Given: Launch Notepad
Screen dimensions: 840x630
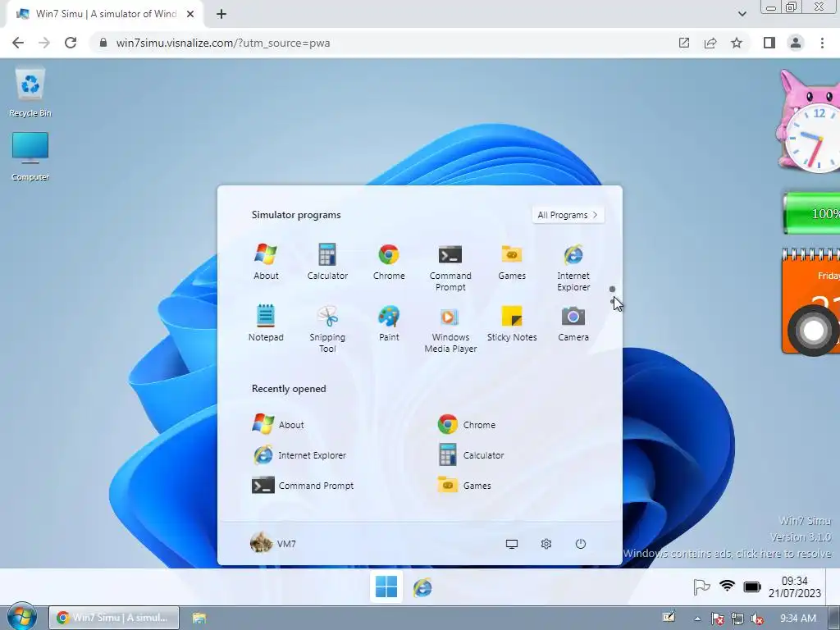Looking at the screenshot, I should [x=266, y=323].
